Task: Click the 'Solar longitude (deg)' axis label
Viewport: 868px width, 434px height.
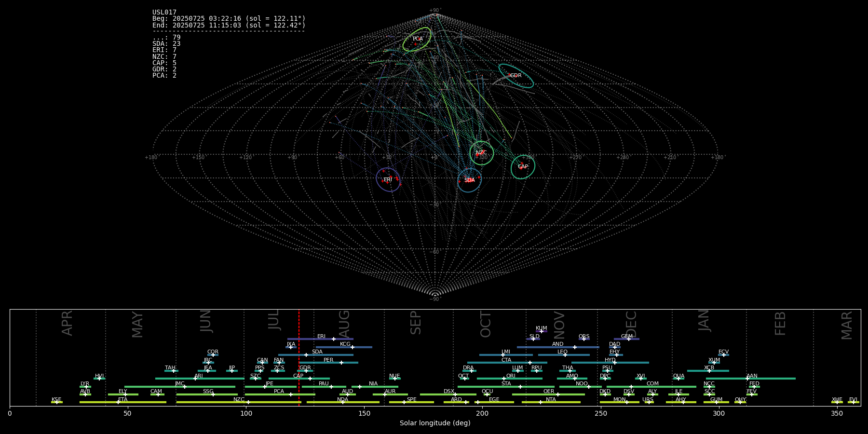Action: tap(435, 423)
